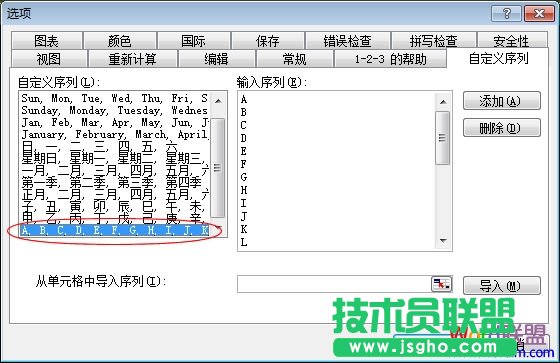560x363 pixels.
Task: Select the 第一季, 第二季 list entry
Action: [x=115, y=183]
